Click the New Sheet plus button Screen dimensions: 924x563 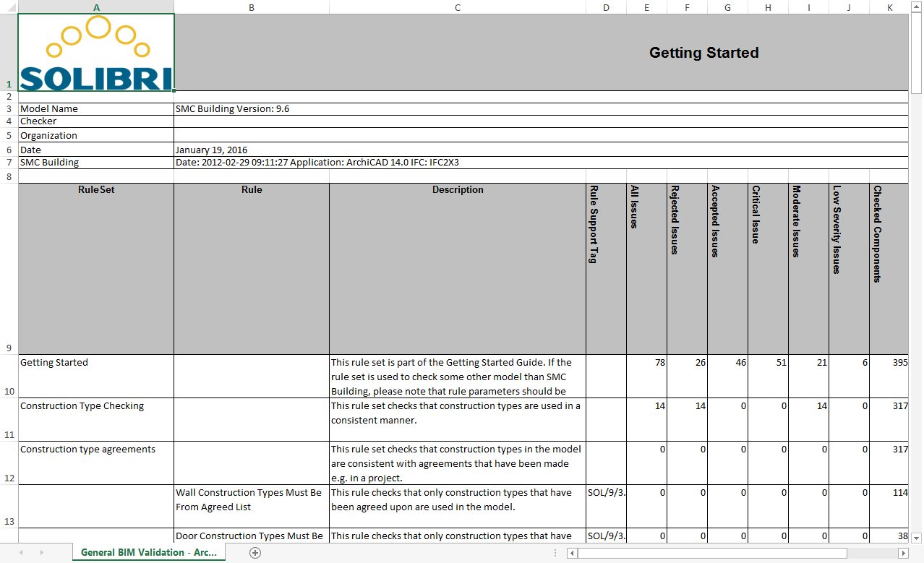click(x=254, y=553)
